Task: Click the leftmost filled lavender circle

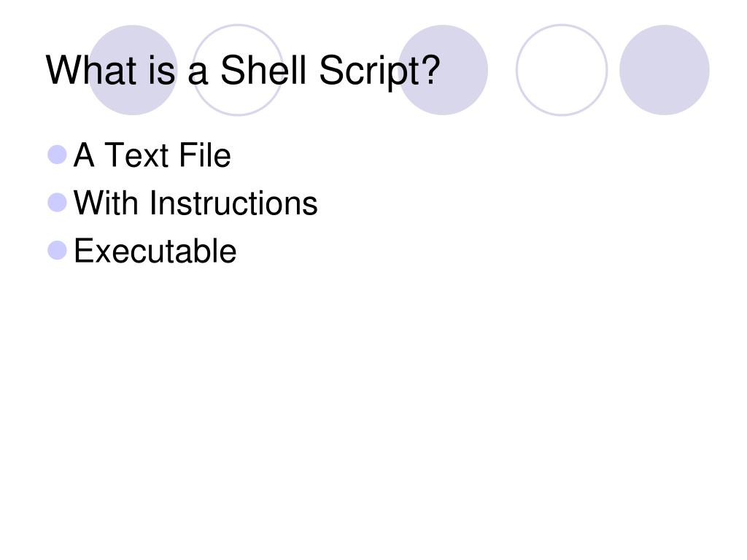Action: [x=133, y=70]
